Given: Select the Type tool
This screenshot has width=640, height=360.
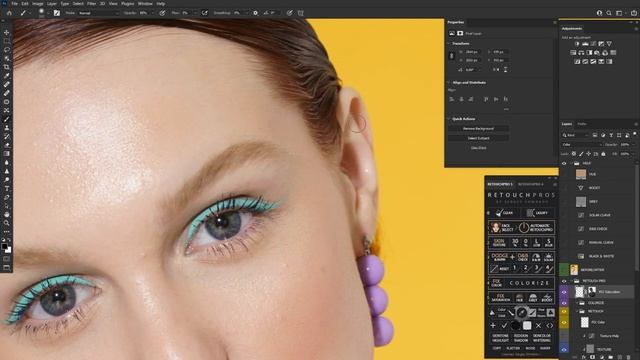Looking at the screenshot, I should [x=7, y=188].
